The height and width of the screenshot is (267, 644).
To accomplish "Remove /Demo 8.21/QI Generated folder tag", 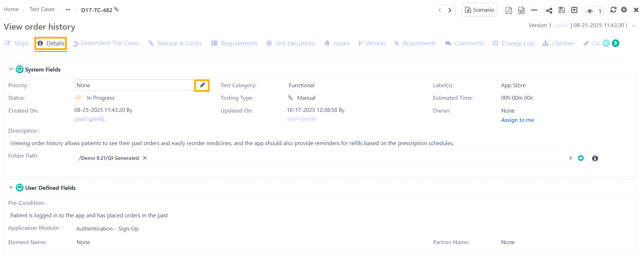I will (145, 158).
